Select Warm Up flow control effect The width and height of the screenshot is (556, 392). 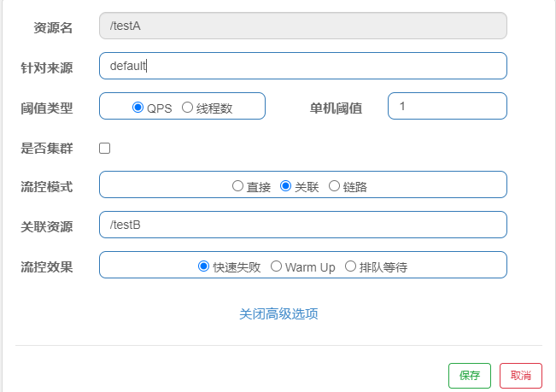(276, 266)
